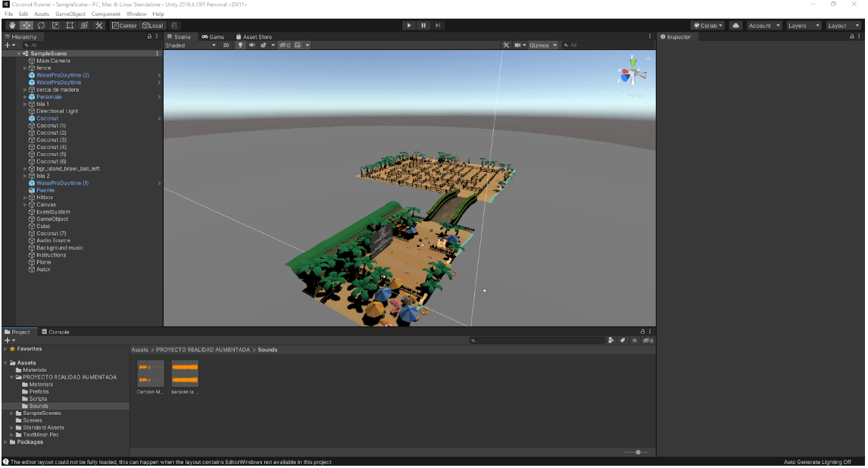
Task: Select the karaoke audio clip in Sounds folder
Action: 185,373
